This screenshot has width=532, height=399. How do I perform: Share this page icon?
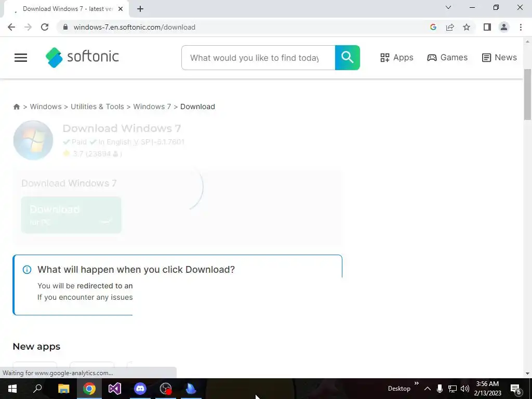click(450, 27)
